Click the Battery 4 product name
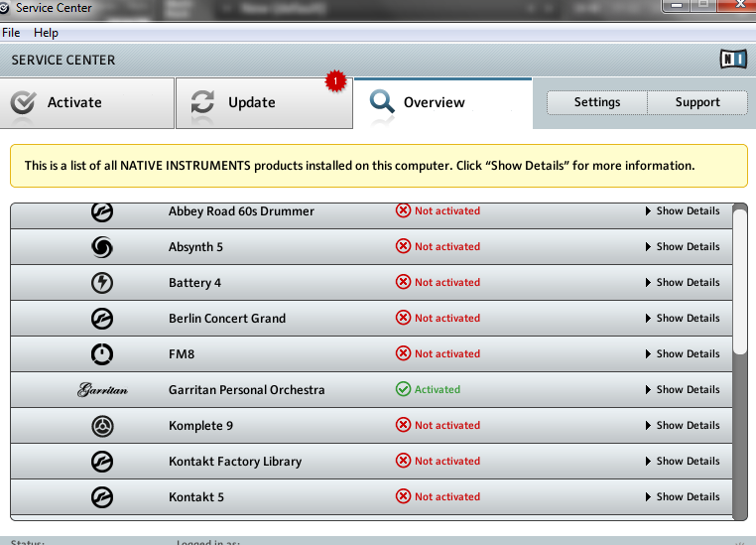 pos(194,283)
